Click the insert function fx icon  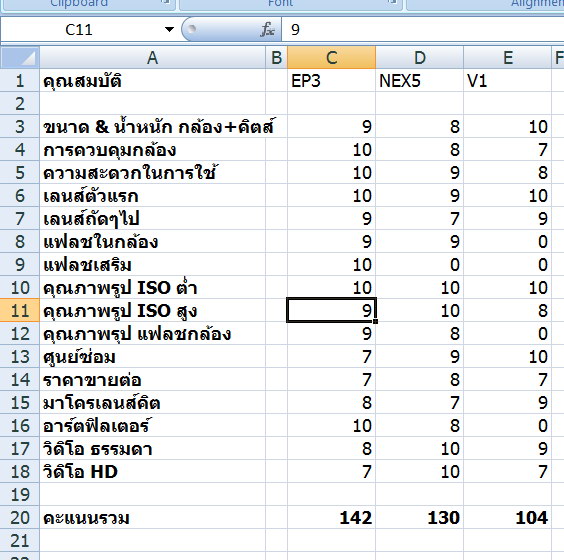tap(268, 29)
